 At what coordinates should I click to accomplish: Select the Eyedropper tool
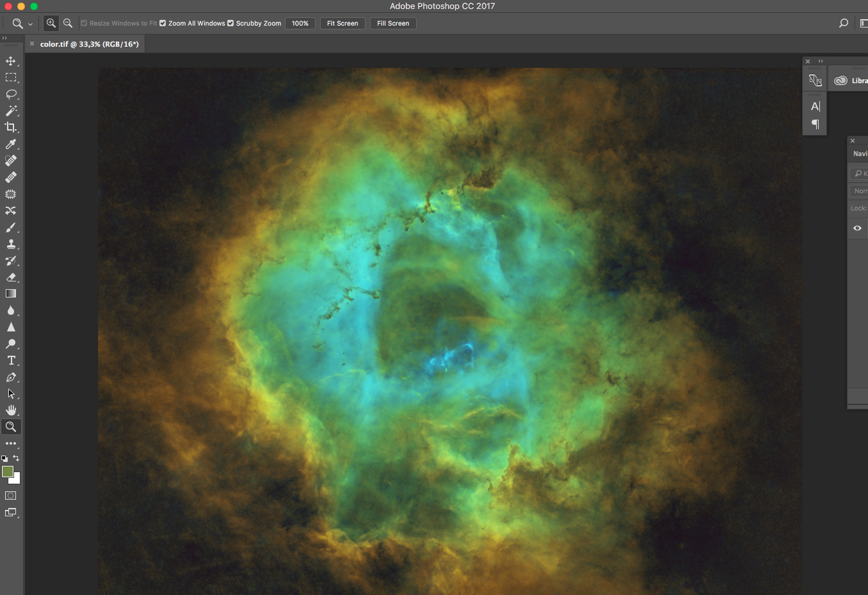[x=11, y=144]
